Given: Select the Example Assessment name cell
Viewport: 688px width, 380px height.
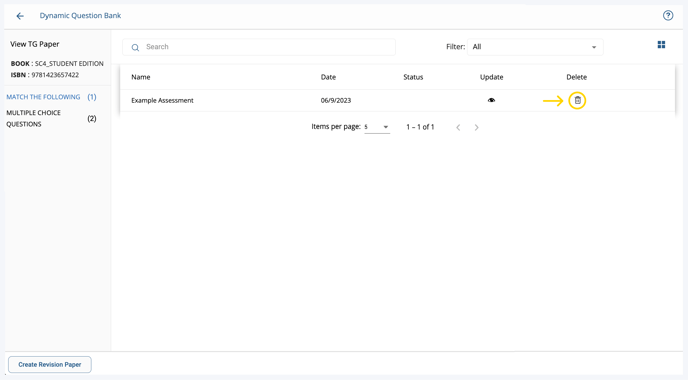Looking at the screenshot, I should pos(162,100).
